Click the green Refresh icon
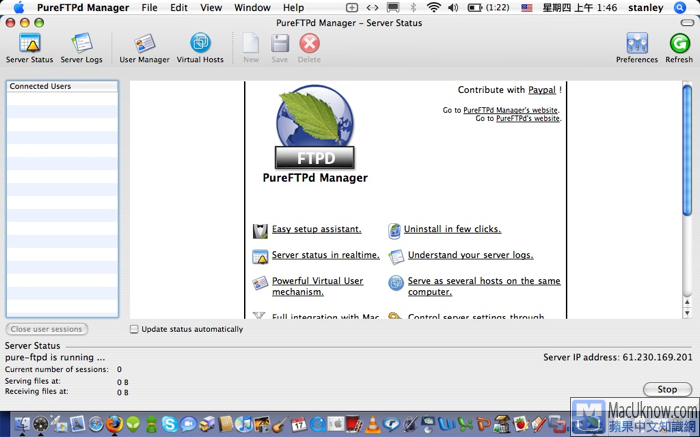This screenshot has height=437, width=700. coord(679,44)
